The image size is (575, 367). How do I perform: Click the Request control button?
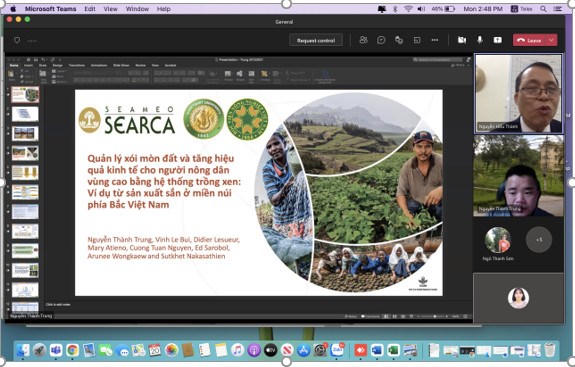pyautogui.click(x=316, y=40)
